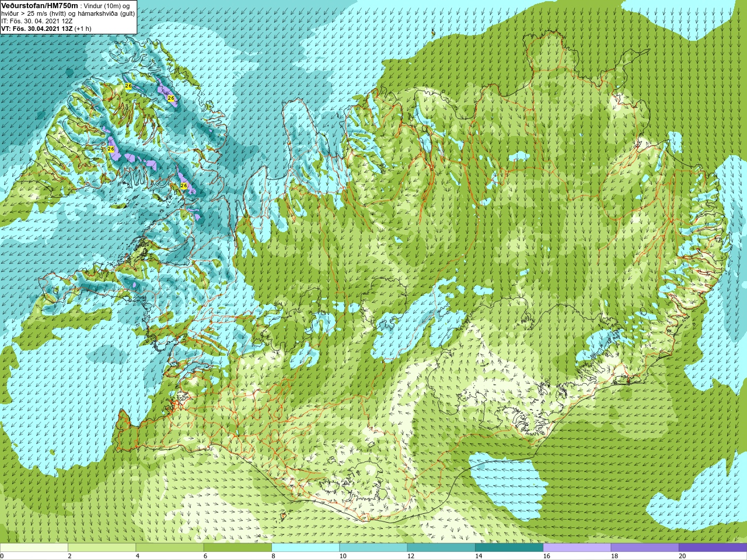
Task: Click the legend tick label 0
Action: click(2, 556)
